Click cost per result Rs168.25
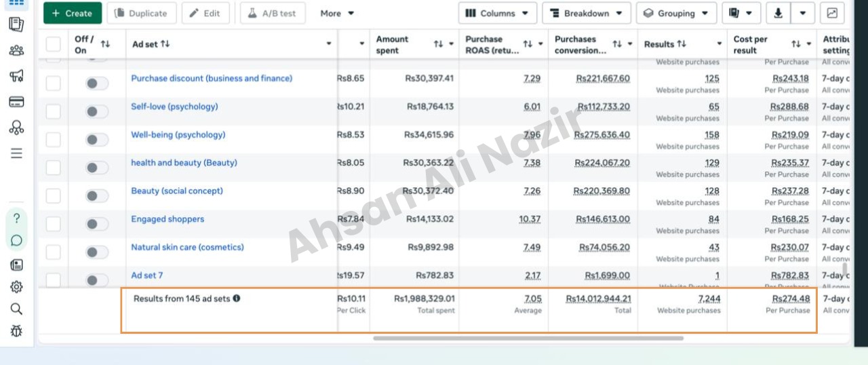Image resolution: width=868 pixels, height=365 pixels. point(790,219)
